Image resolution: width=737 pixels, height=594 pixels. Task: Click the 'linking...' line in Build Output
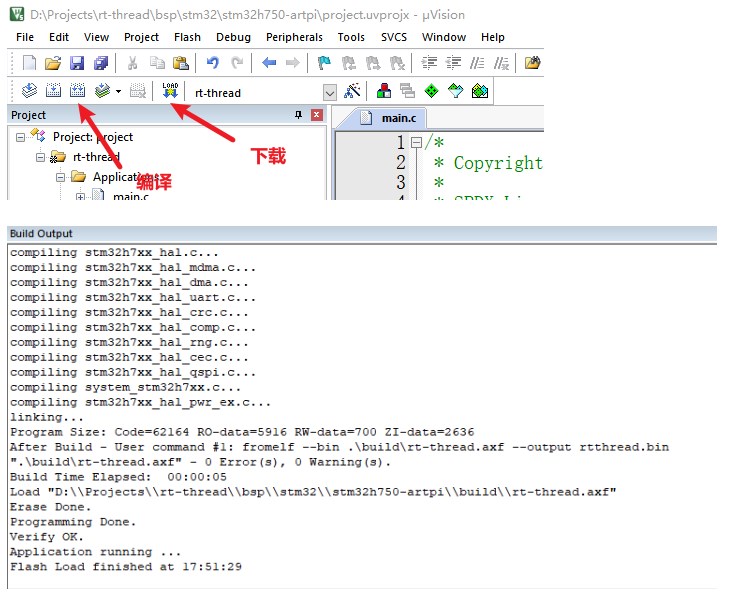[x=47, y=417]
